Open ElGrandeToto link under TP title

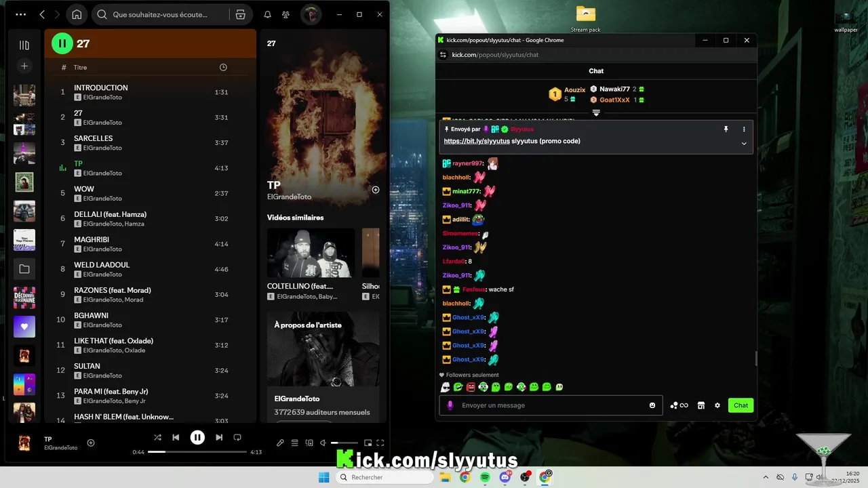(289, 197)
